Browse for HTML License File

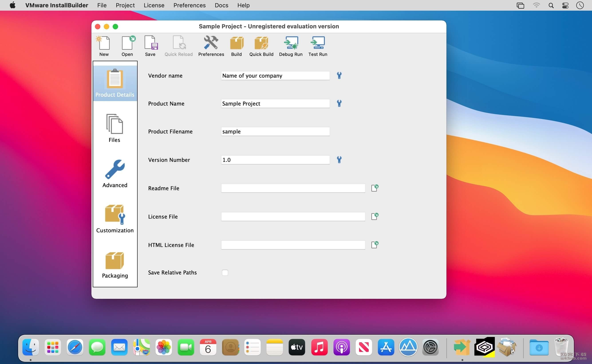(375, 245)
